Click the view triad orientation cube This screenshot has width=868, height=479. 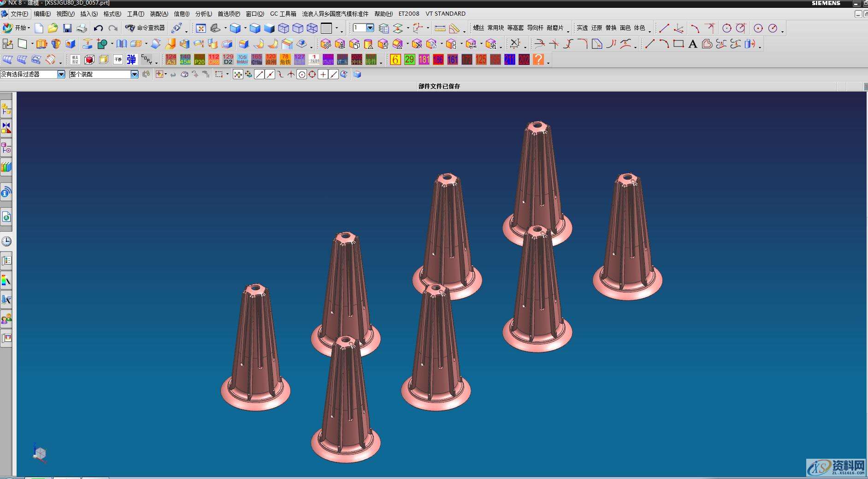pos(40,454)
